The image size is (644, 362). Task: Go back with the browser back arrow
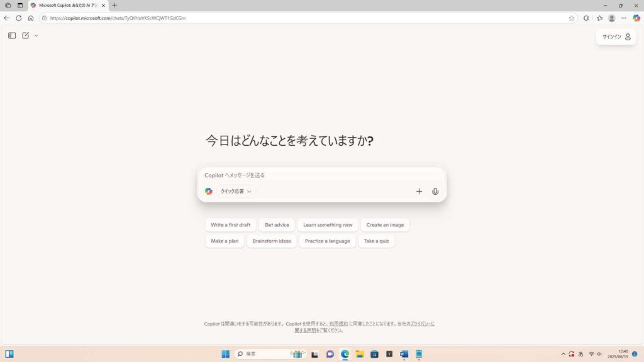6,18
